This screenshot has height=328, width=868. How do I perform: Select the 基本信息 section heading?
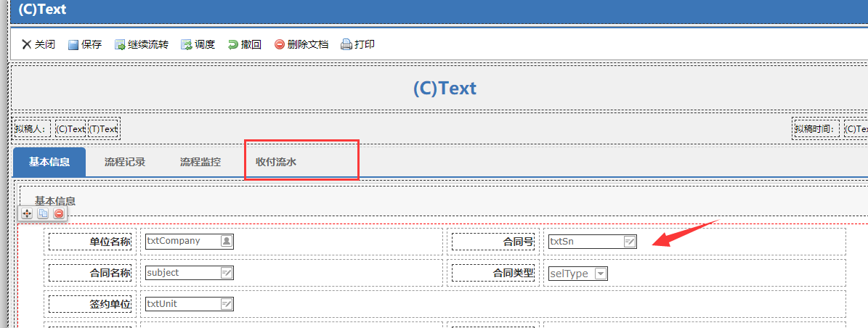[55, 201]
